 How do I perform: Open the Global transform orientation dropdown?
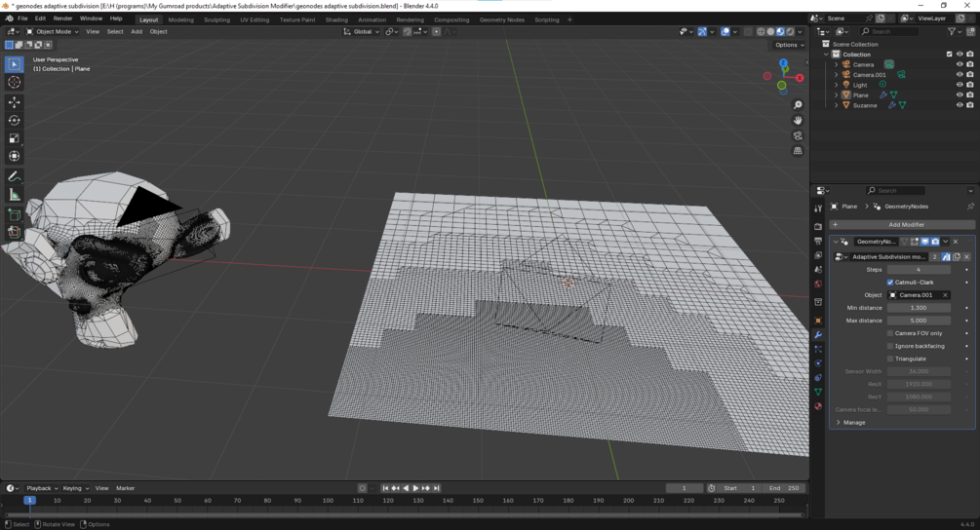click(362, 32)
